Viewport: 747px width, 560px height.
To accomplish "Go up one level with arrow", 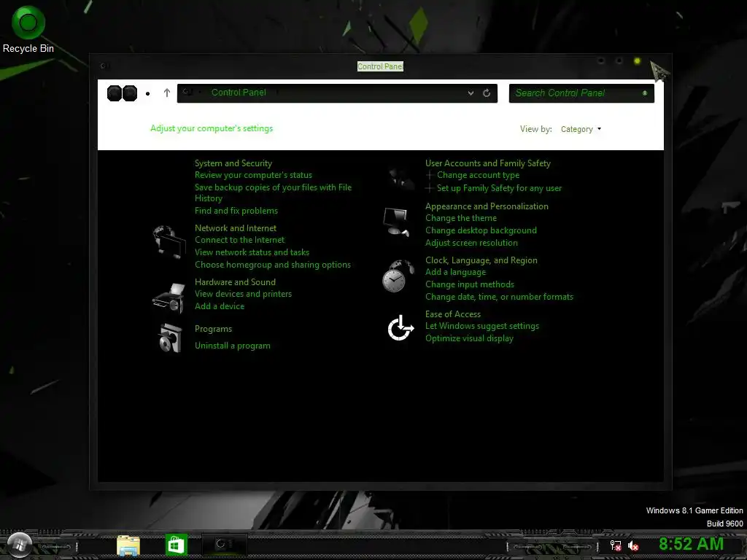I will pos(167,93).
